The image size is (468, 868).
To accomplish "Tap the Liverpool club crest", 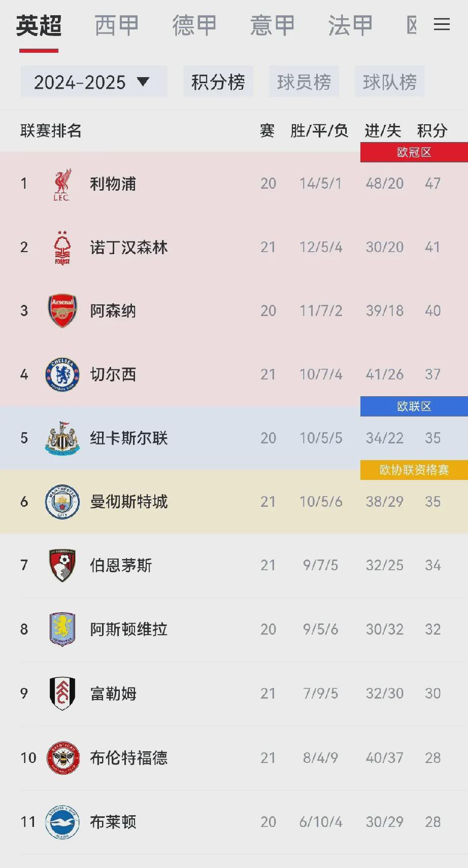I will pyautogui.click(x=62, y=184).
